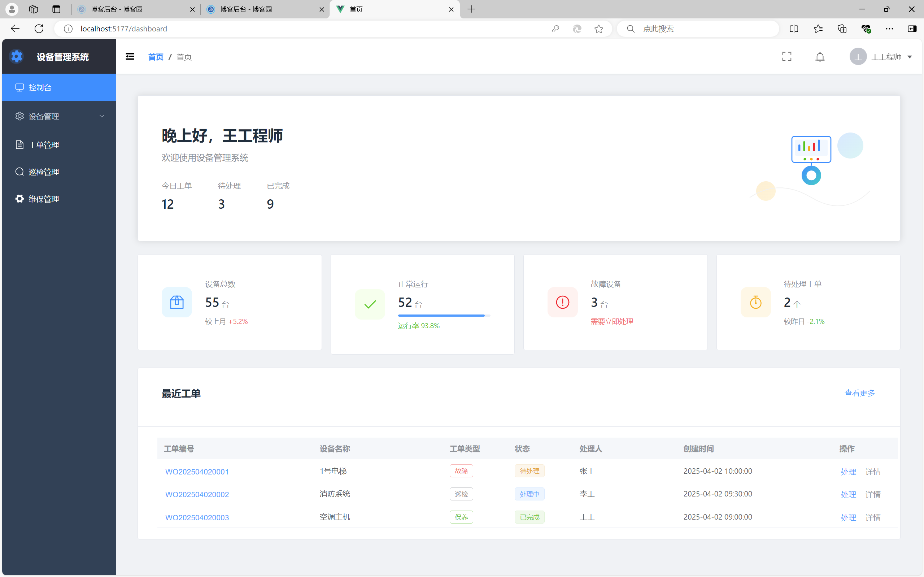Open browser settings and more menu
The width and height of the screenshot is (924, 577).
point(889,29)
